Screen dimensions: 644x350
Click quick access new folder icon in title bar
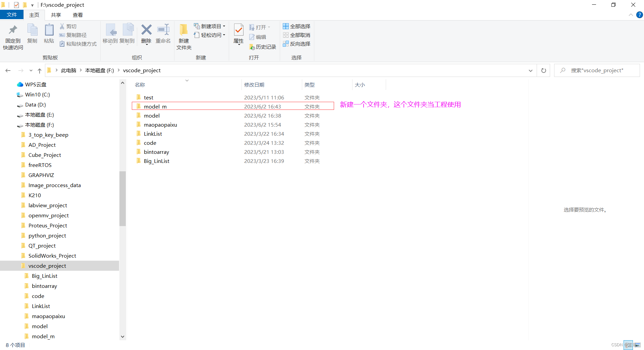(x=25, y=5)
